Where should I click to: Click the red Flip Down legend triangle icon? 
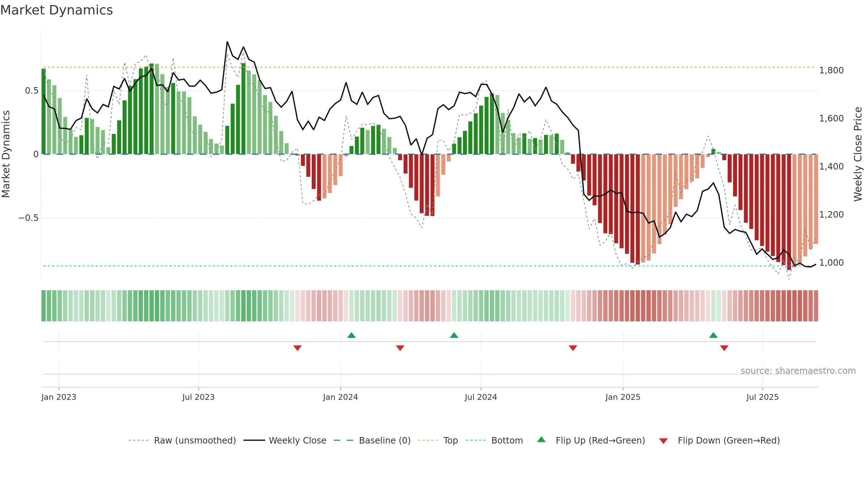tap(663, 441)
